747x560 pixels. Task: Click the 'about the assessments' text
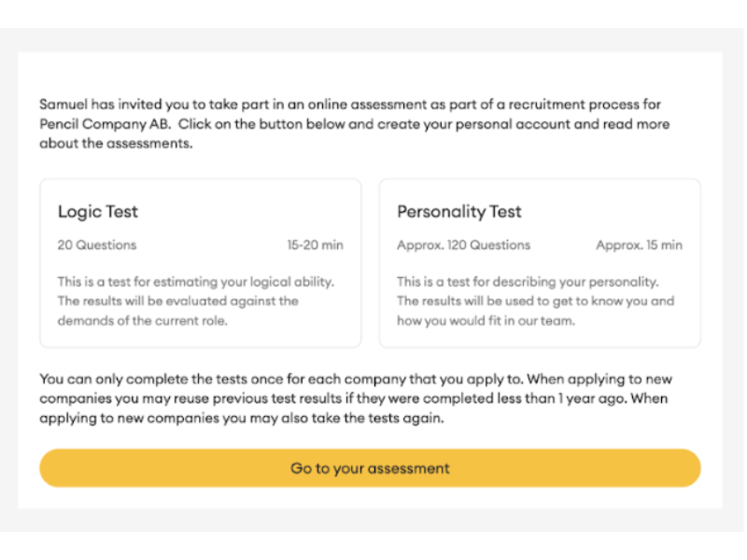click(116, 144)
